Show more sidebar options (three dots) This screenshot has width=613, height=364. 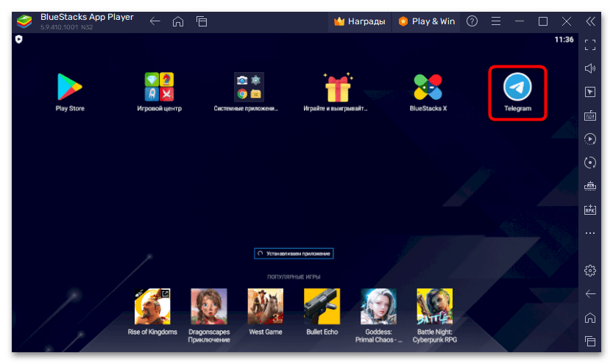click(590, 233)
